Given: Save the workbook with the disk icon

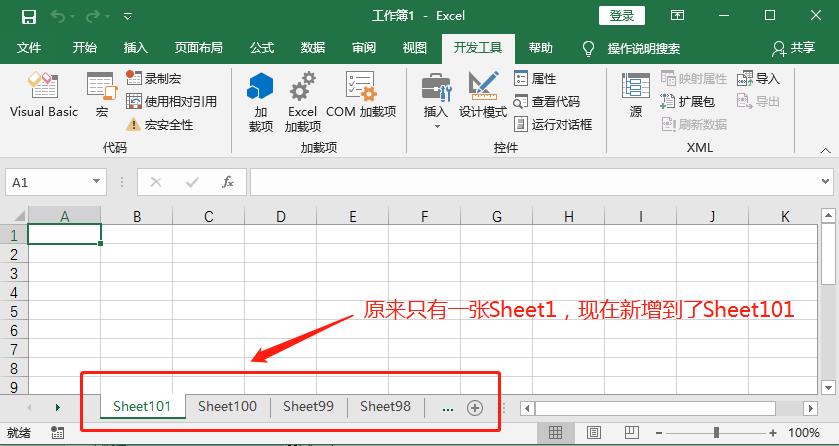Looking at the screenshot, I should [x=29, y=16].
